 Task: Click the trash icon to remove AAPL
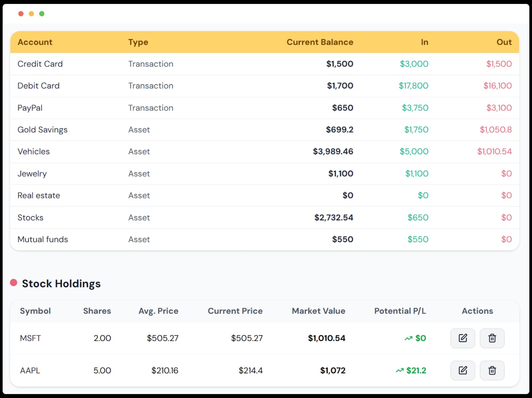tap(492, 370)
